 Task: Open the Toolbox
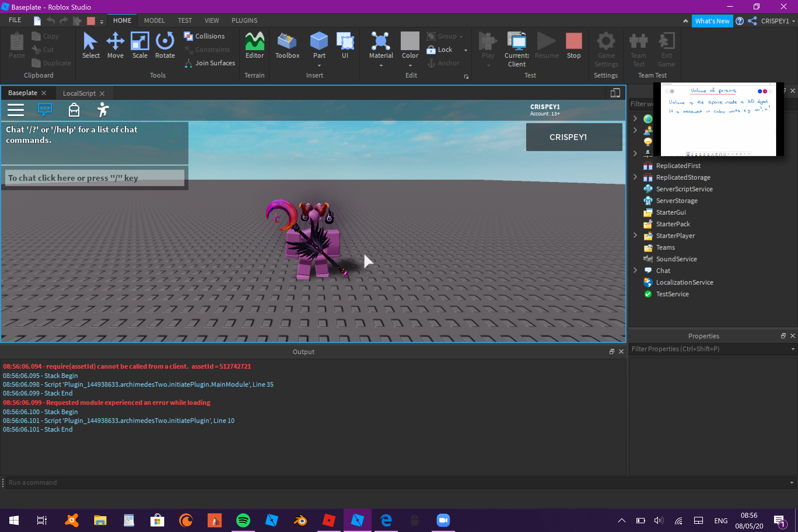(x=287, y=46)
